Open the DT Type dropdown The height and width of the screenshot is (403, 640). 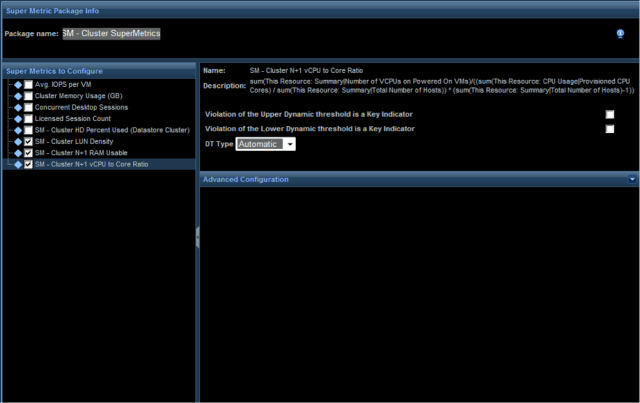289,144
